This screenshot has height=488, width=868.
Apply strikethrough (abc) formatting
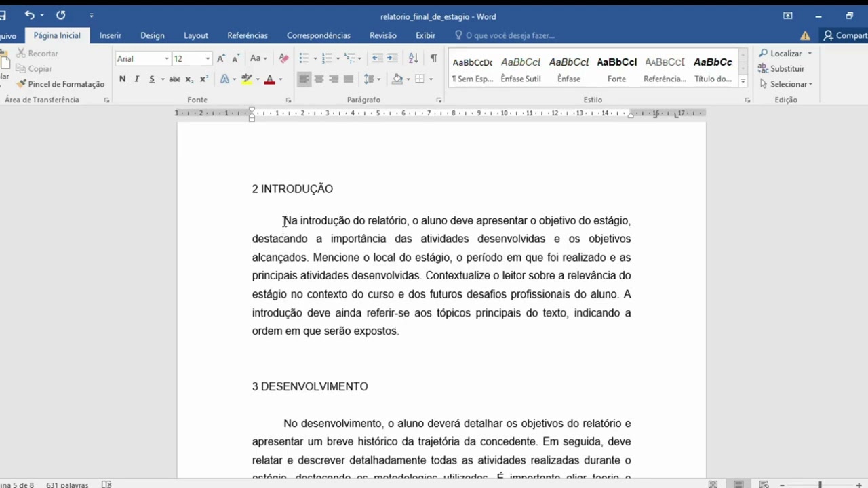coord(174,79)
